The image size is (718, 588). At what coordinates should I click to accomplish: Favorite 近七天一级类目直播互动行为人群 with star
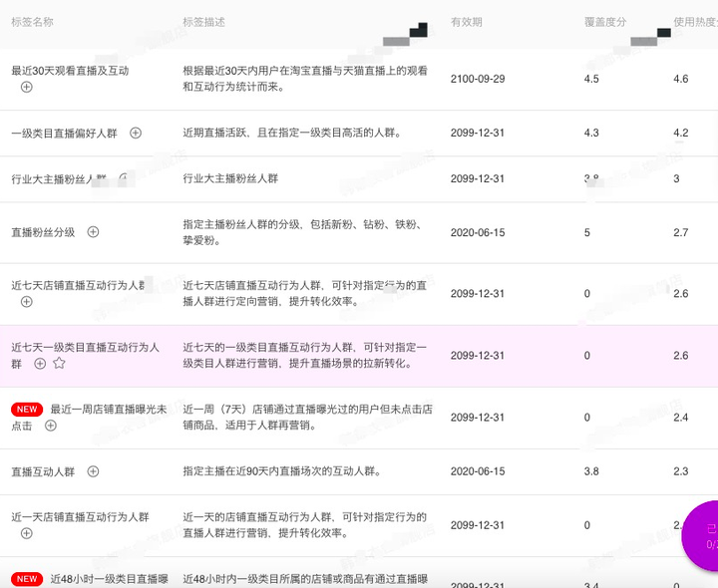[x=59, y=364]
